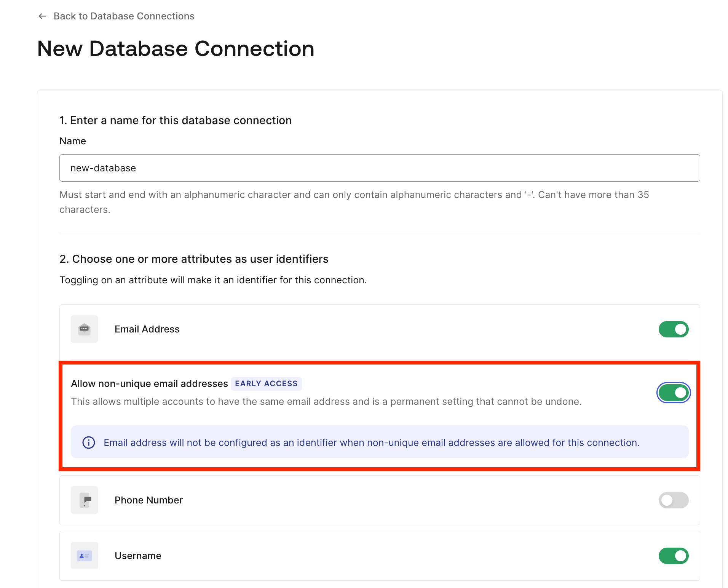The image size is (728, 588).
Task: Click the Phone Number attribute row
Action: tap(343, 500)
